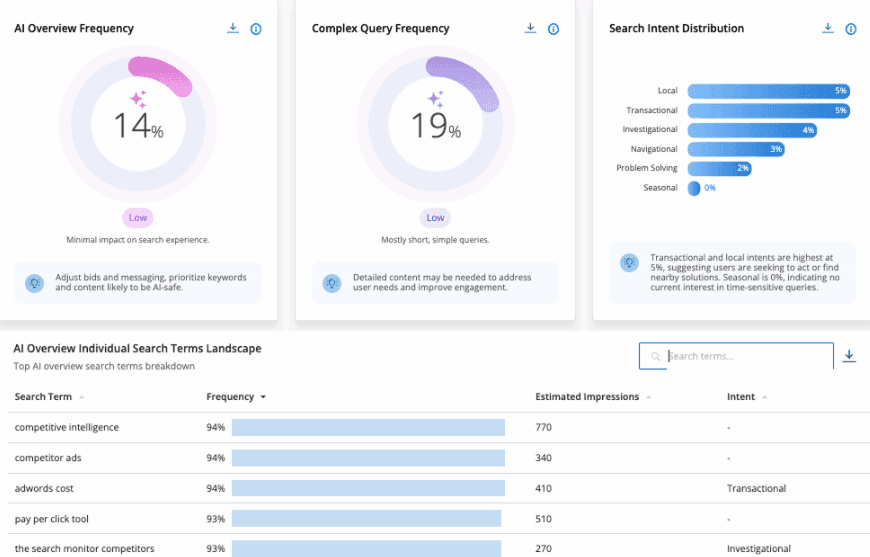Viewport: 870px width, 557px height.
Task: Click Investigational intent in the last row
Action: [x=758, y=548]
